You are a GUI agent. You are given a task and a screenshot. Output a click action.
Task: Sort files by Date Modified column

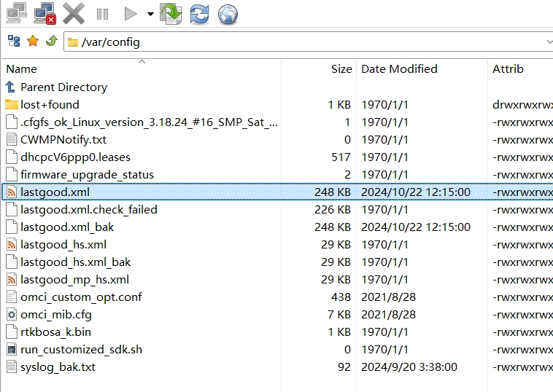(399, 69)
